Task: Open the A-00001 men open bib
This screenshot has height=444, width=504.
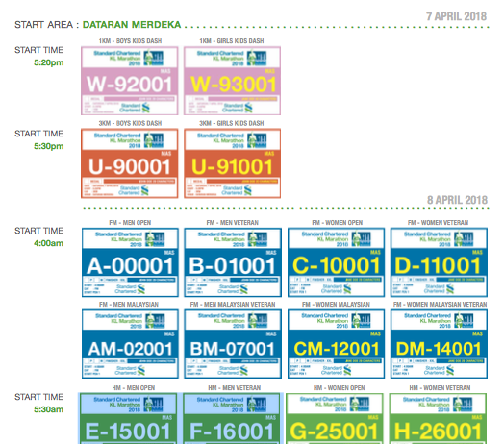Action: click(130, 262)
